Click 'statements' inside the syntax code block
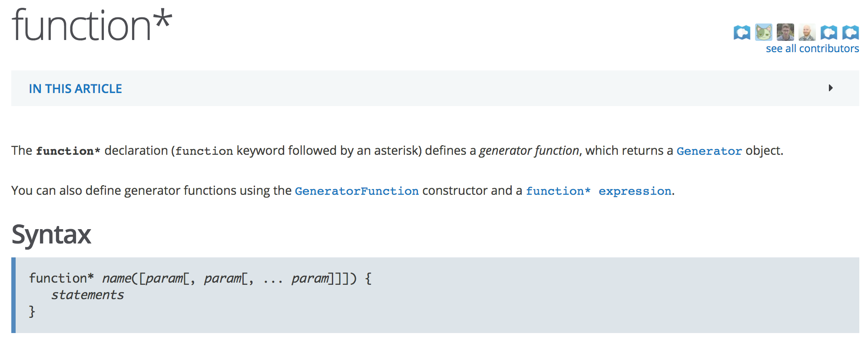 pyautogui.click(x=88, y=295)
